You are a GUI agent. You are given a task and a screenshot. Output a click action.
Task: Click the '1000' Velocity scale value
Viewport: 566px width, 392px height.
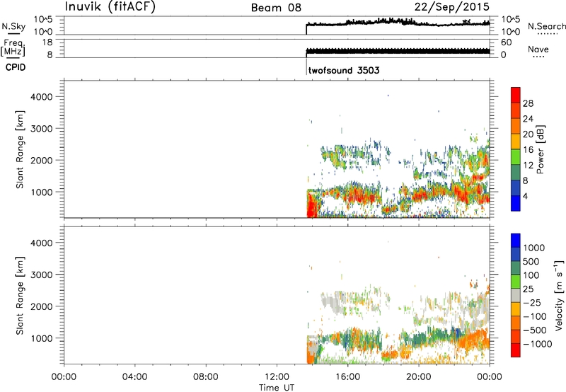[x=534, y=248]
